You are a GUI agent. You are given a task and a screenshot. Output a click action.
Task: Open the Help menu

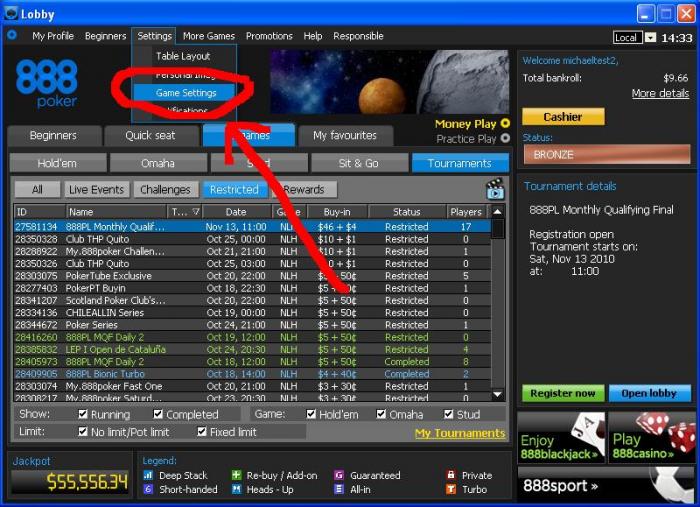pos(312,36)
